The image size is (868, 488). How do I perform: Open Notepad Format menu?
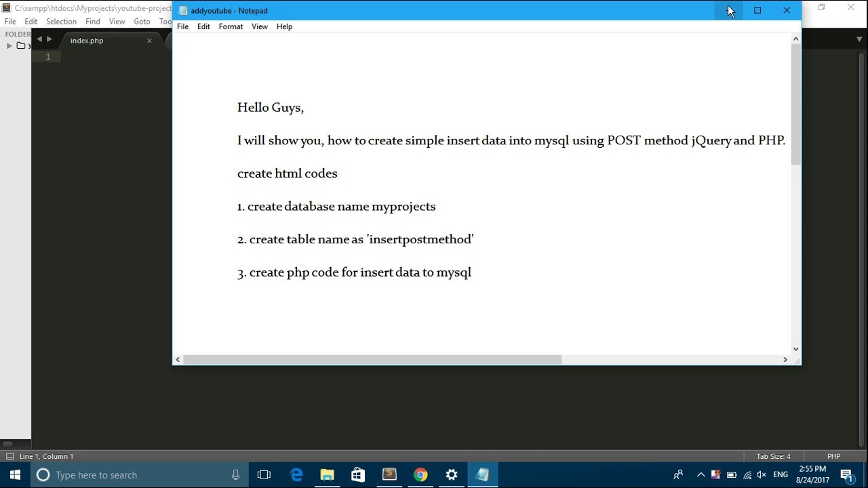(x=231, y=26)
